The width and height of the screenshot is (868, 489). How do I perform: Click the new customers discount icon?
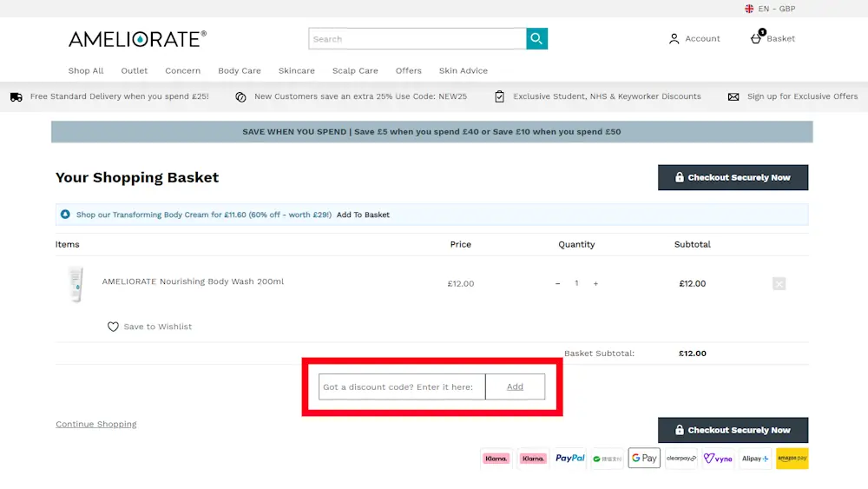[x=240, y=97]
